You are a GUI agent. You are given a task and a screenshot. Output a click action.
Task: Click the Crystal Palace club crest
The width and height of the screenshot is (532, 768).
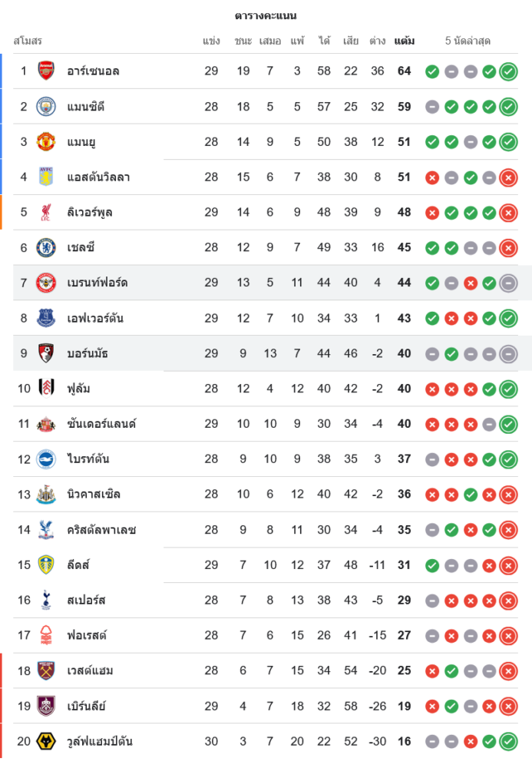pos(46,529)
